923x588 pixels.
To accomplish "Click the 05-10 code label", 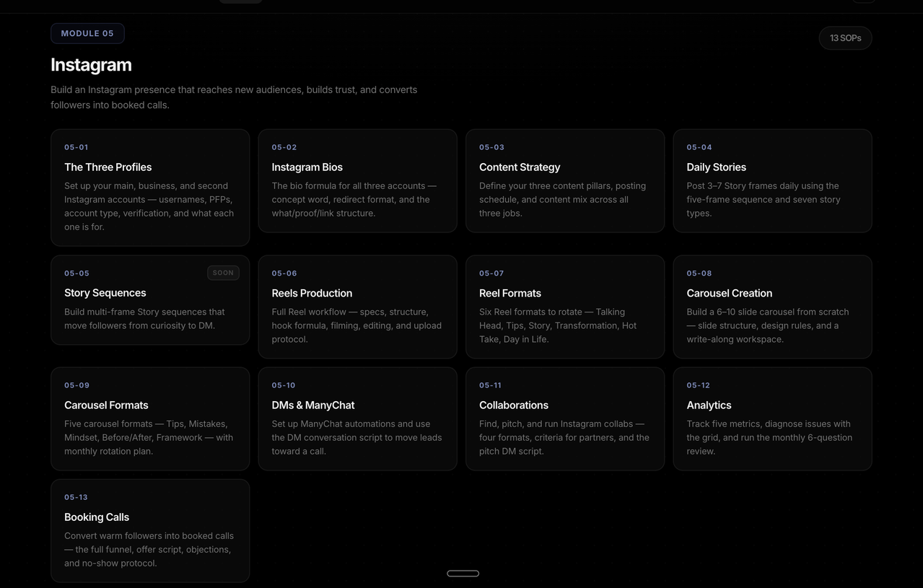I will 284,385.
